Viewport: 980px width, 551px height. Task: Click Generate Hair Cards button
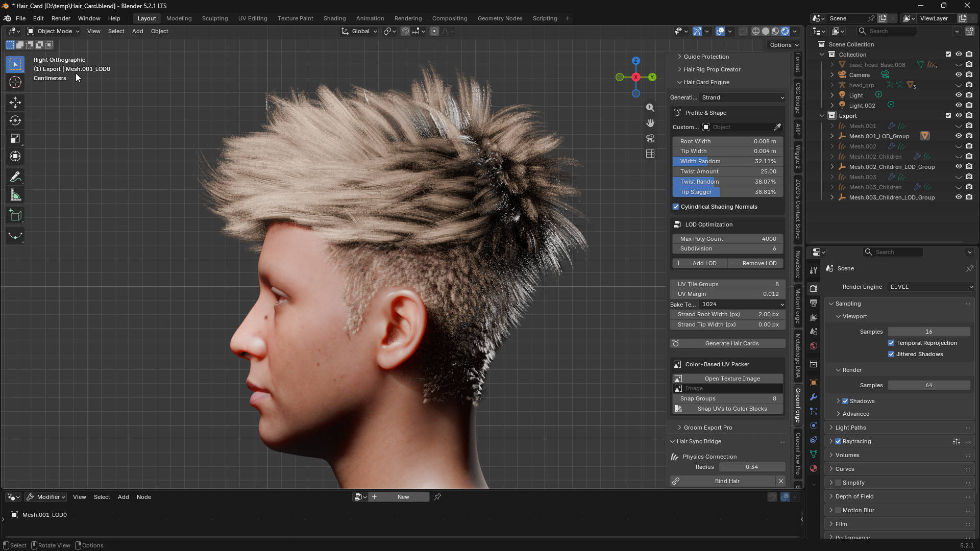pyautogui.click(x=727, y=343)
